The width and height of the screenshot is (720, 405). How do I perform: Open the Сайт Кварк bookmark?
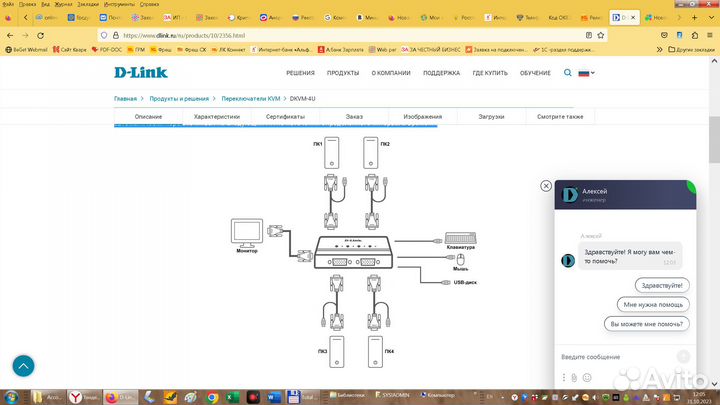69,50
